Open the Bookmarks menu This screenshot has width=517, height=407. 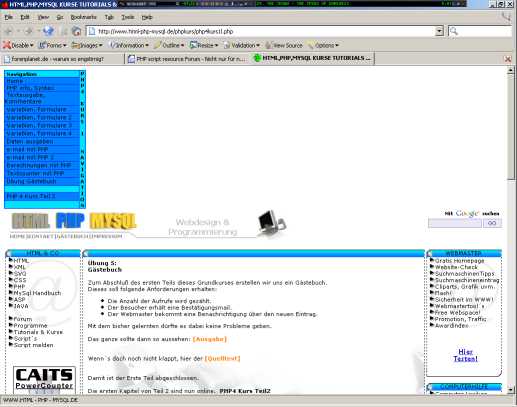[84, 17]
